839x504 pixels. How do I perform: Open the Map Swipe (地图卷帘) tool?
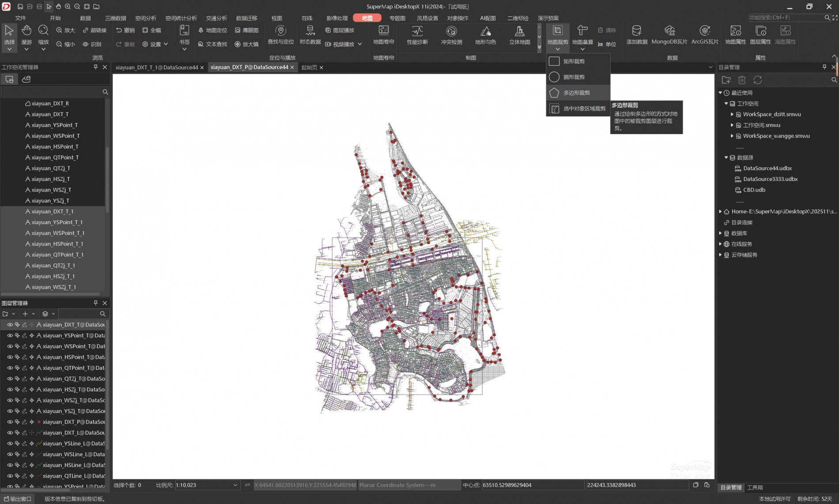pos(383,31)
